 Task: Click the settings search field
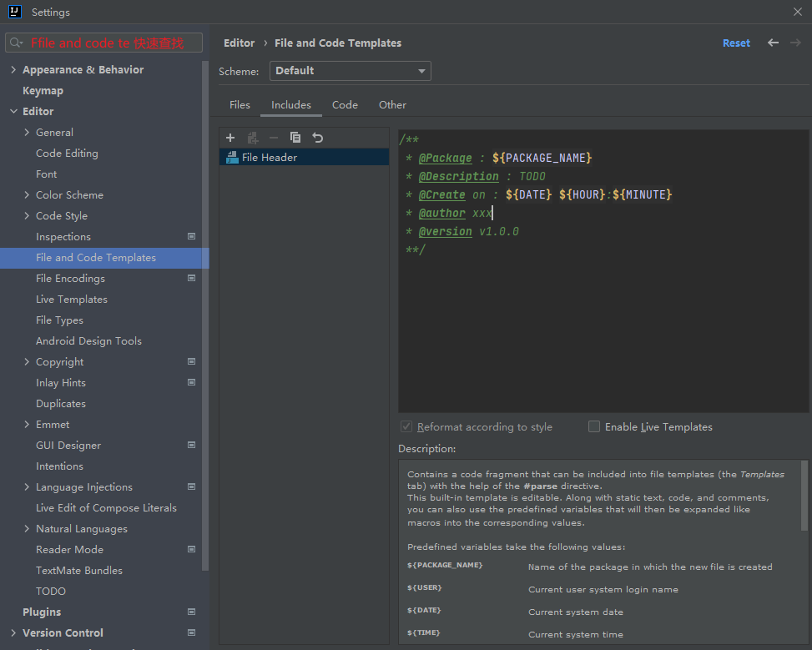coord(104,43)
